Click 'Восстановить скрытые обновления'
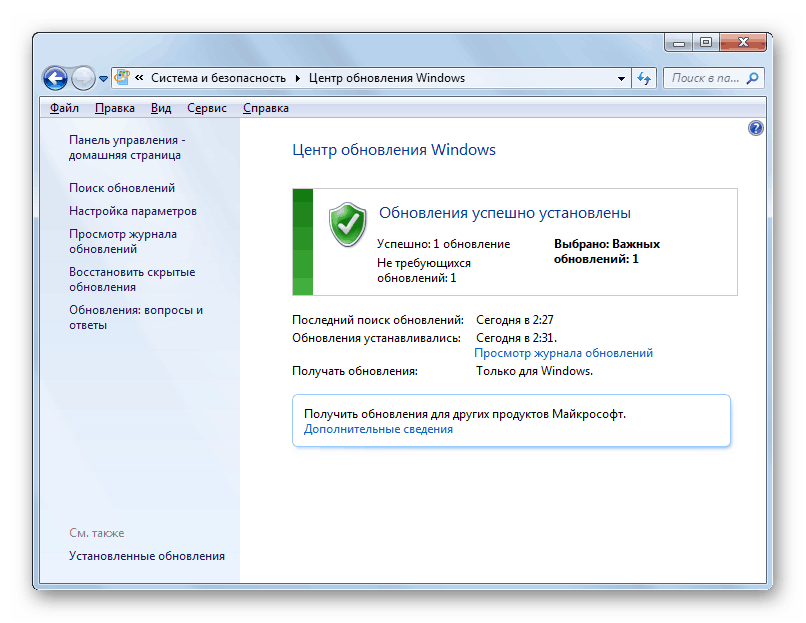 tap(132, 279)
